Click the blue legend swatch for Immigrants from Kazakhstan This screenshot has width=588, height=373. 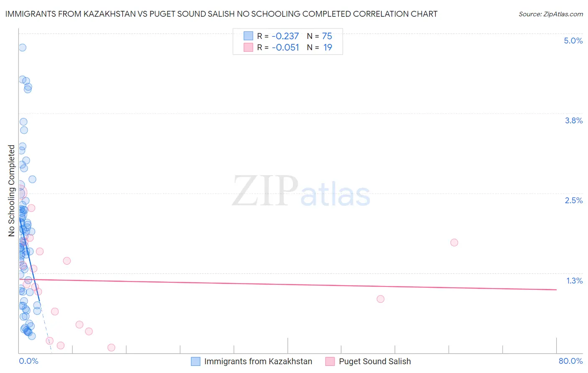[195, 361]
